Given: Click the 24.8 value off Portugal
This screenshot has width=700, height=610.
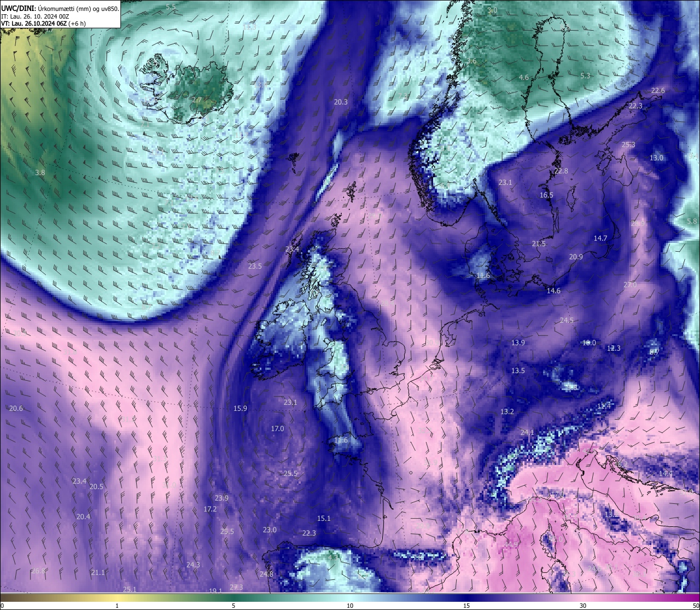Looking at the screenshot, I should tap(266, 574).
